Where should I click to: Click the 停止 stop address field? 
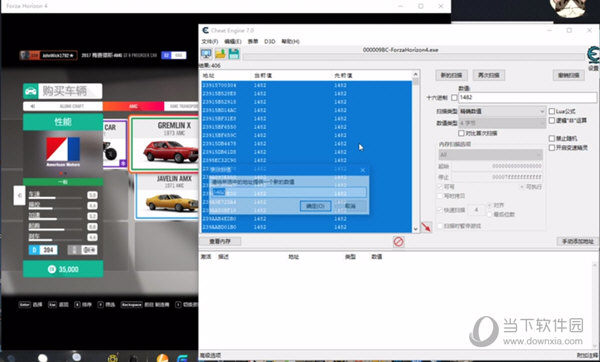pos(497,177)
